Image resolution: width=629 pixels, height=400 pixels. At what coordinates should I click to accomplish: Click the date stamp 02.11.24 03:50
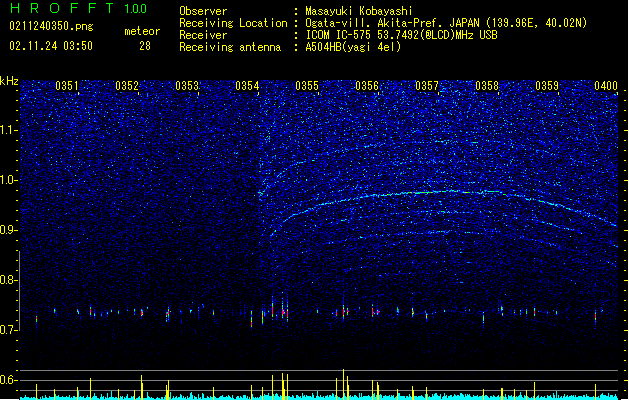(x=51, y=46)
